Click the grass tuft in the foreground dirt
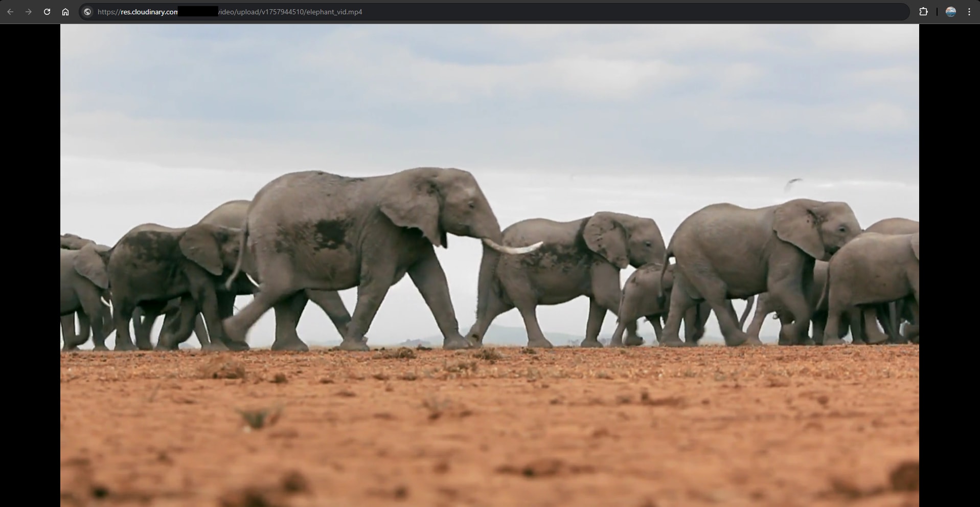 coord(259,417)
